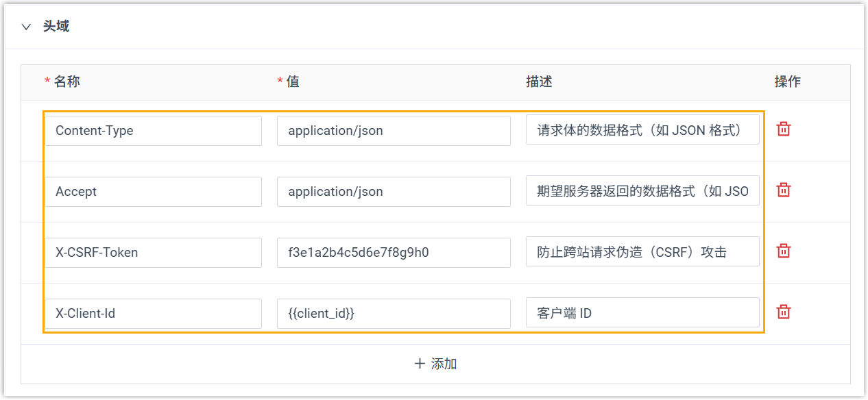Focus the Accept name field
Screen dimensions: 868x400
point(153,192)
